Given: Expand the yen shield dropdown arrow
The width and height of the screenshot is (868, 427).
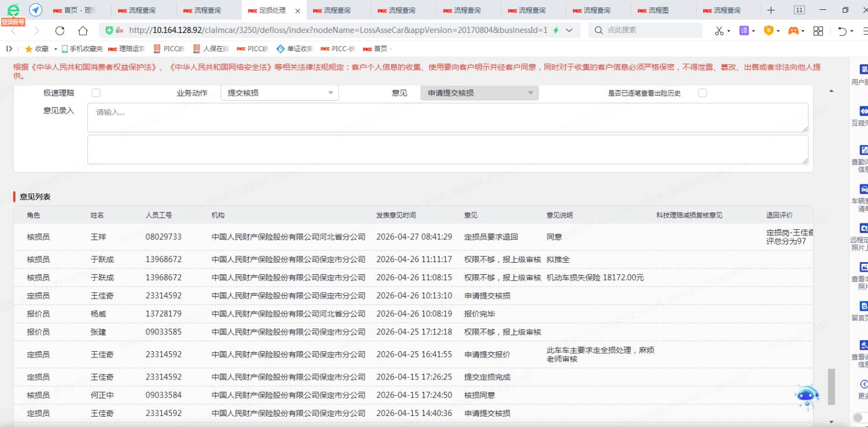Looking at the screenshot, I should click(778, 31).
